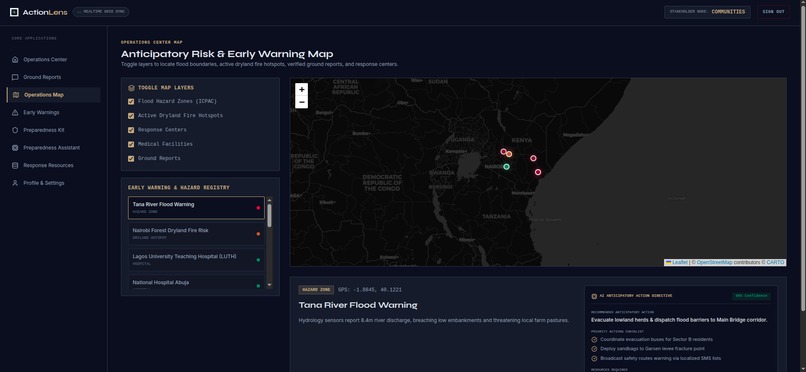Image resolution: width=806 pixels, height=372 pixels.
Task: Click check icon beside Deploy sandbags item
Action: (x=595, y=349)
